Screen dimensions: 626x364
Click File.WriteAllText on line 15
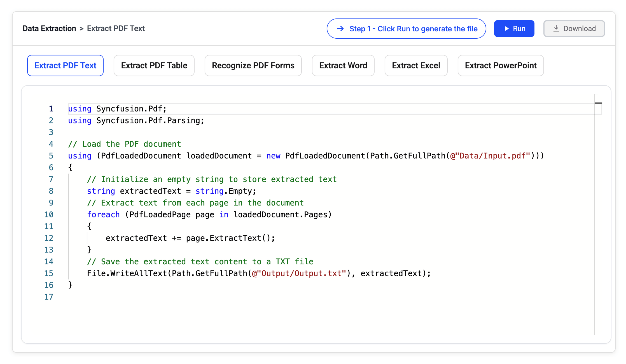(x=127, y=273)
